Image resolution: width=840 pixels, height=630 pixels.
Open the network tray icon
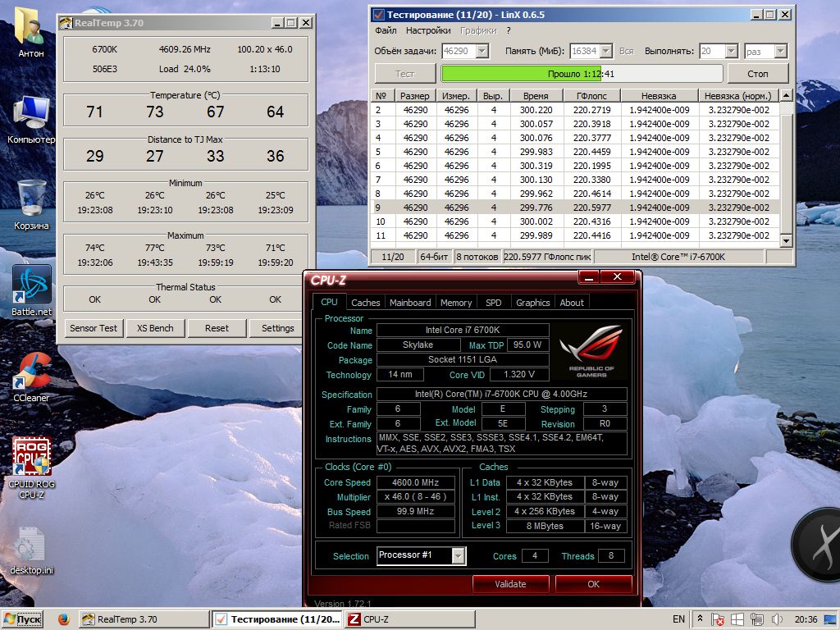[757, 619]
